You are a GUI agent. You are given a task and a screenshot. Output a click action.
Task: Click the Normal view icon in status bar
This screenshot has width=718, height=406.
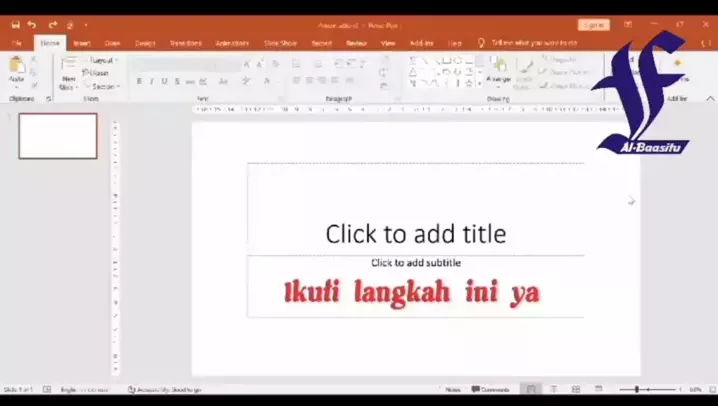click(531, 389)
